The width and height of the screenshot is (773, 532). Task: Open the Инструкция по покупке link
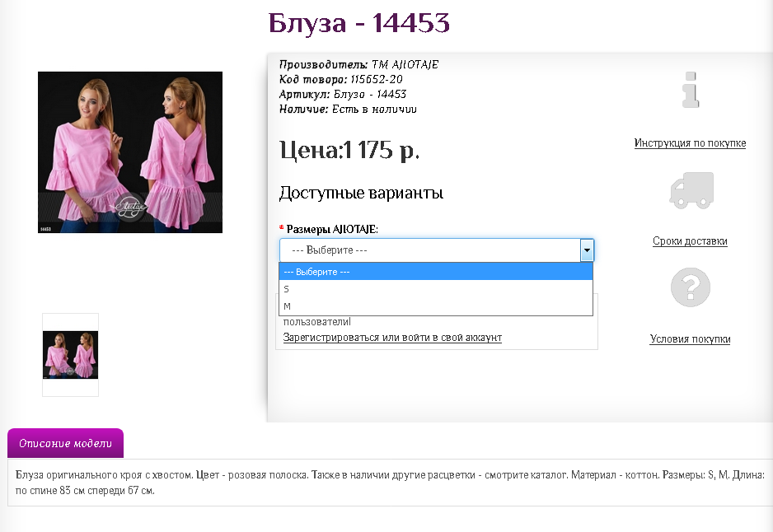tap(690, 143)
